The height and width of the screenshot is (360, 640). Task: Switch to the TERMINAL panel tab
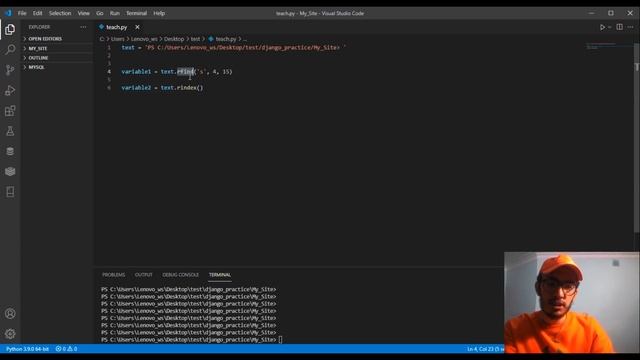pyautogui.click(x=220, y=275)
